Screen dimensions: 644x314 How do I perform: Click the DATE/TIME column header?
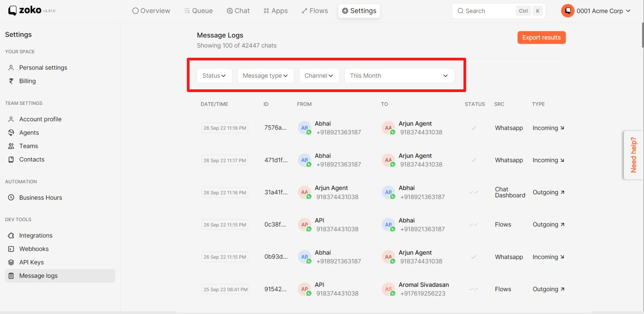click(x=214, y=104)
